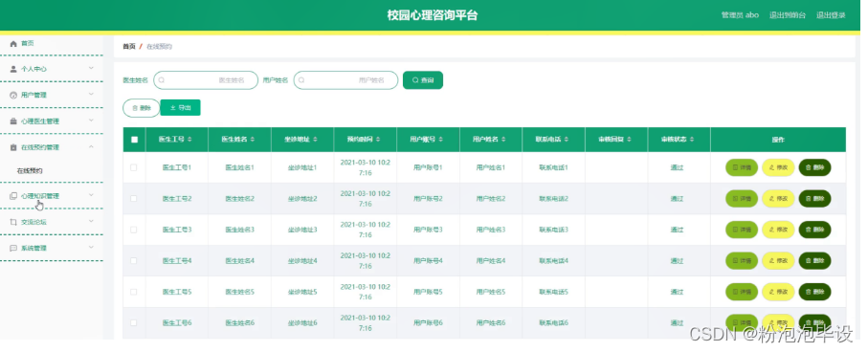Open 详情 for the 医生工号5 row

click(742, 291)
